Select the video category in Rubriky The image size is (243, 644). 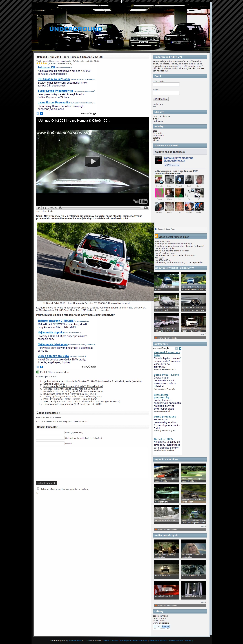click(156, 140)
